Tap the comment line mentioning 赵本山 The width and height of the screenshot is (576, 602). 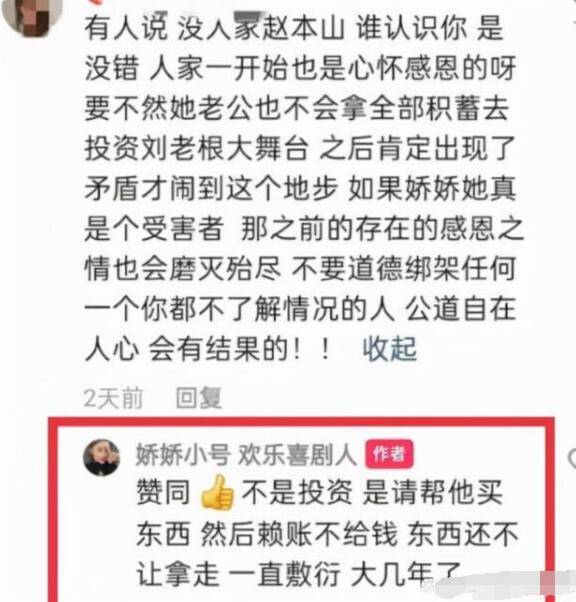pyautogui.click(x=294, y=28)
